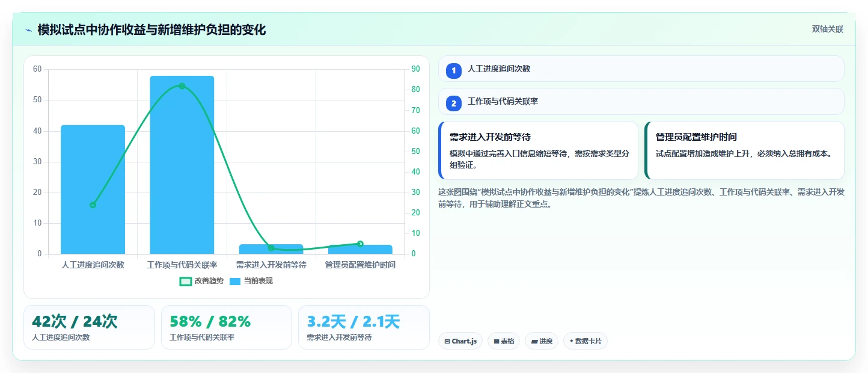Click the 3.2天 / 2.1天 stat card

pos(364,327)
